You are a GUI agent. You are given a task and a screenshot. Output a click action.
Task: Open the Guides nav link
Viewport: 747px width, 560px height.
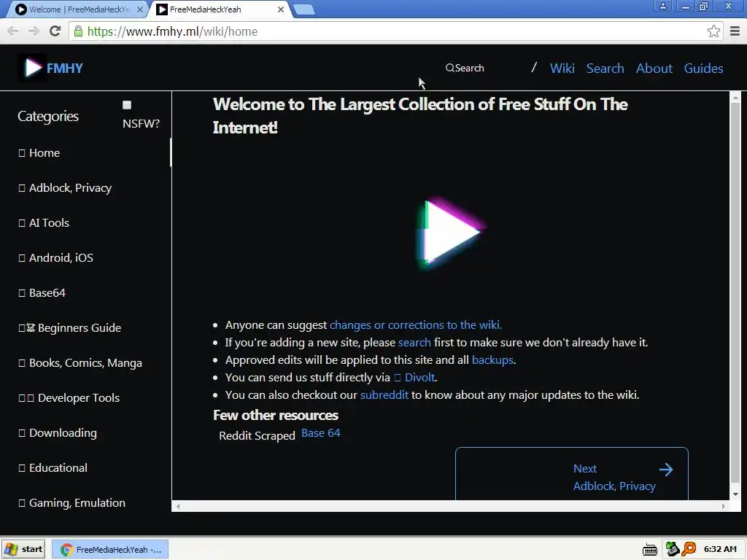tap(704, 68)
